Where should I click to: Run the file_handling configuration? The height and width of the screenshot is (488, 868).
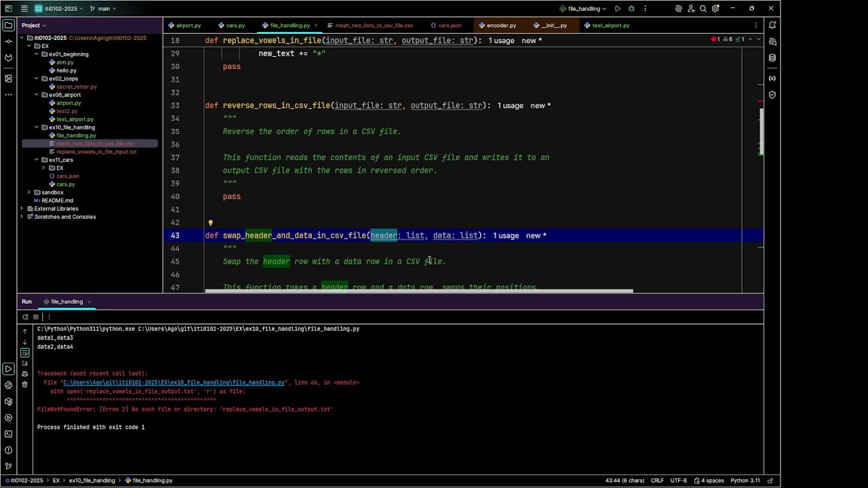coord(618,9)
